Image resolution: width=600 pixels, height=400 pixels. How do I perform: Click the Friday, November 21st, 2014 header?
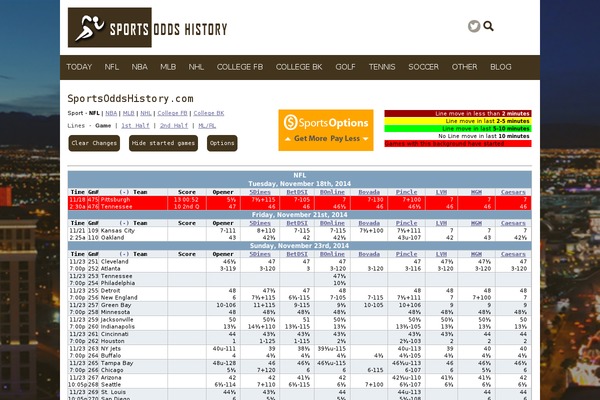(300, 215)
